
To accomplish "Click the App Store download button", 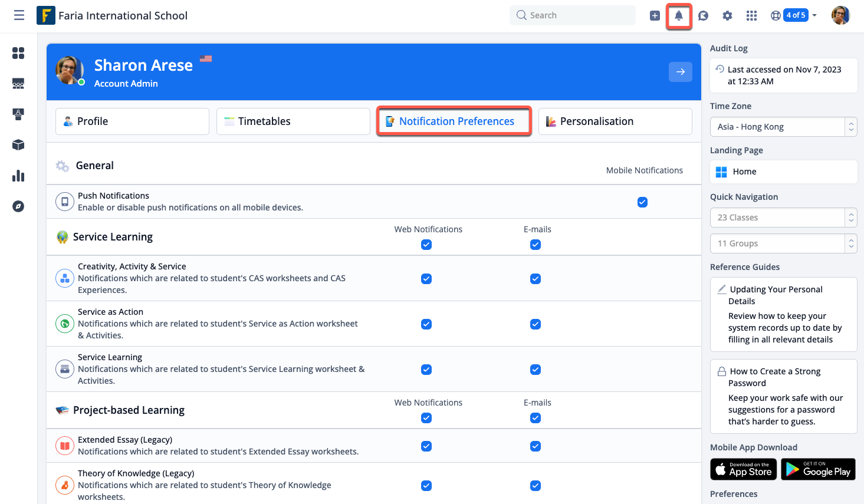I will click(744, 469).
